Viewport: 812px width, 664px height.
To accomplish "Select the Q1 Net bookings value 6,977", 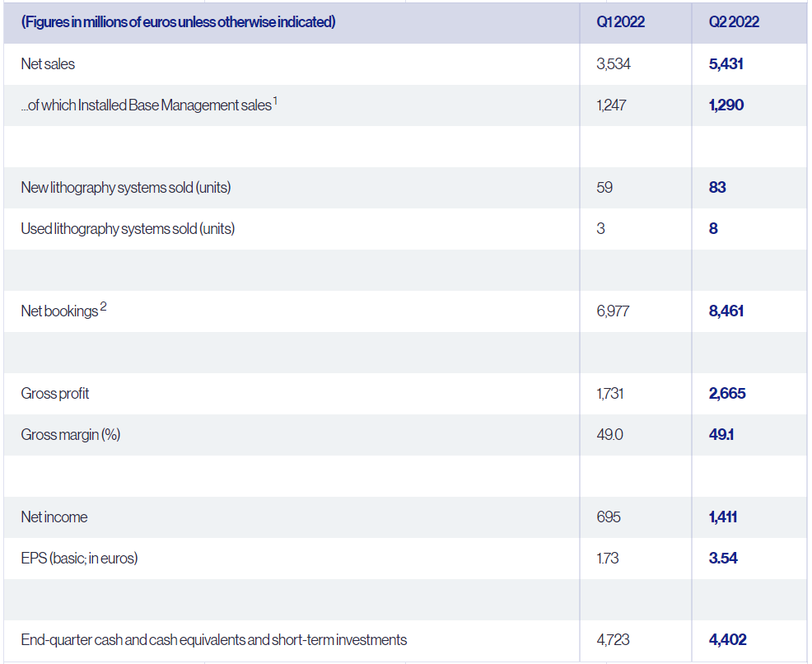I will (614, 311).
